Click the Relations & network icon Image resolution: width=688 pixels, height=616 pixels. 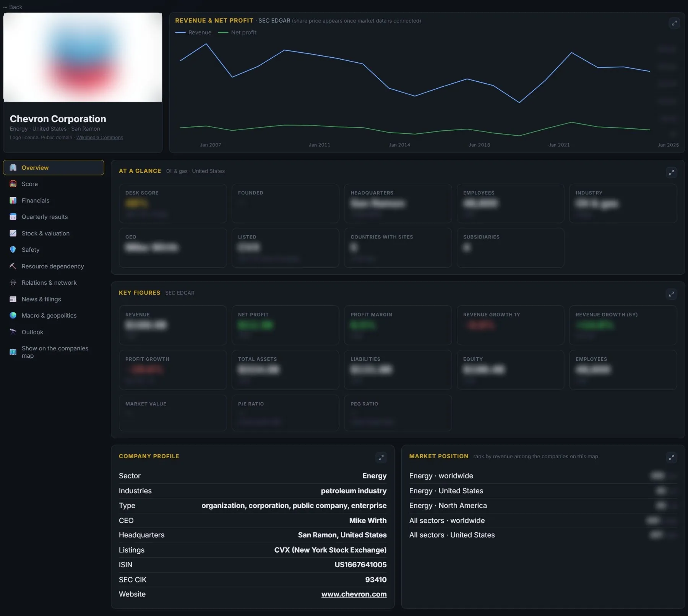click(x=13, y=282)
